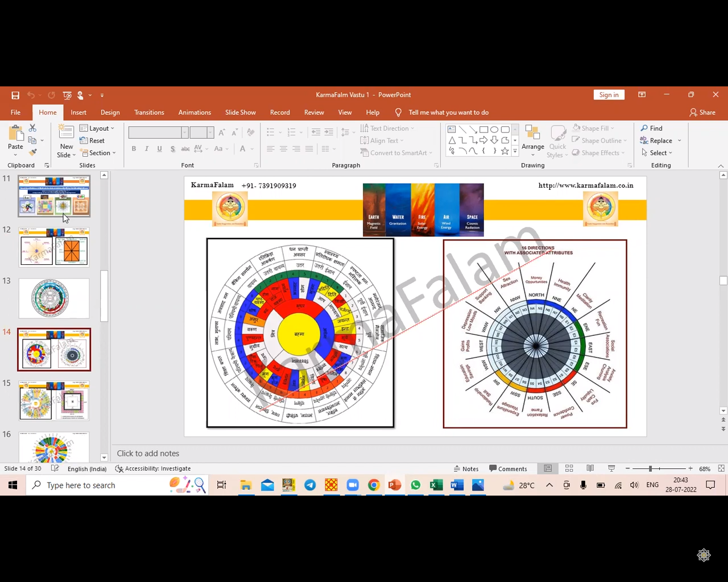This screenshot has height=582, width=728.
Task: Click the Format Painter brush icon
Action: click(x=33, y=152)
